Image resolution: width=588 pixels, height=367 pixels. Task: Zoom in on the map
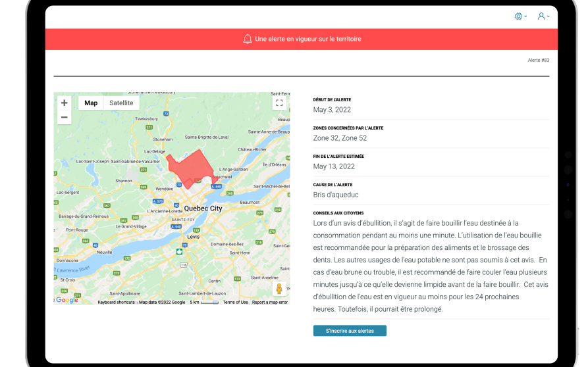tap(64, 103)
